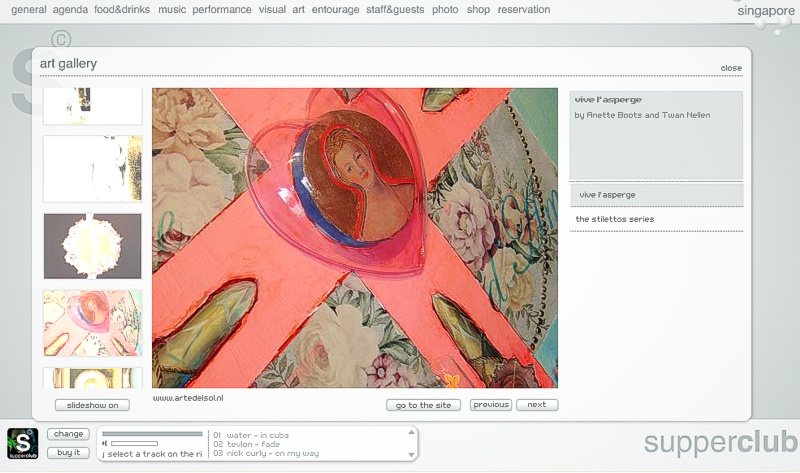
Task: Open the visual art menu item
Action: (282, 10)
